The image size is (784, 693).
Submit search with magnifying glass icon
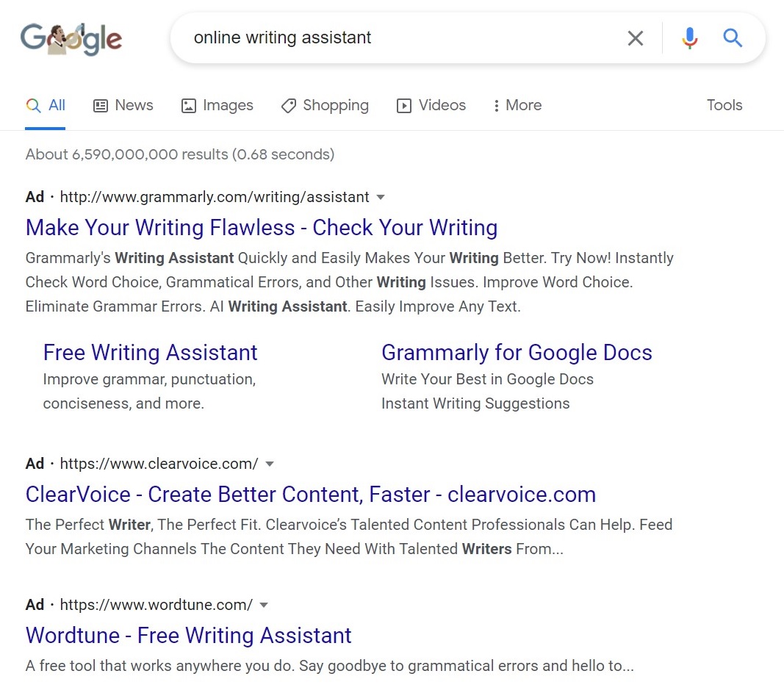733,38
